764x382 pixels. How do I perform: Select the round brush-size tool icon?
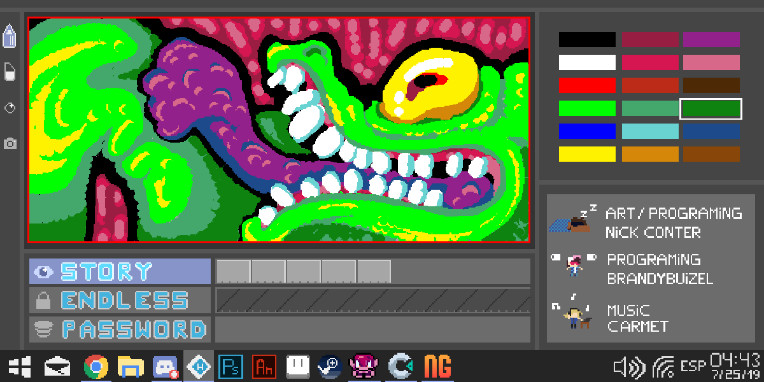[10, 108]
